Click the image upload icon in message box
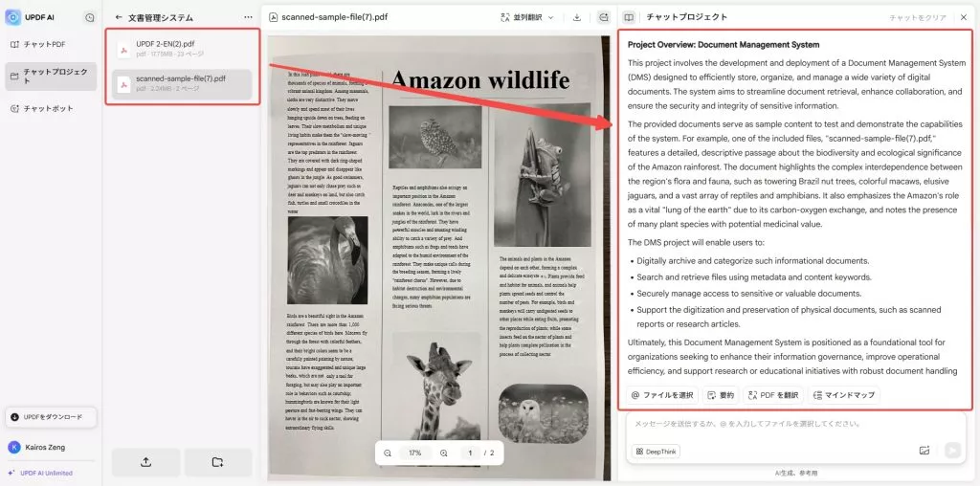This screenshot has height=486, width=980. click(924, 451)
